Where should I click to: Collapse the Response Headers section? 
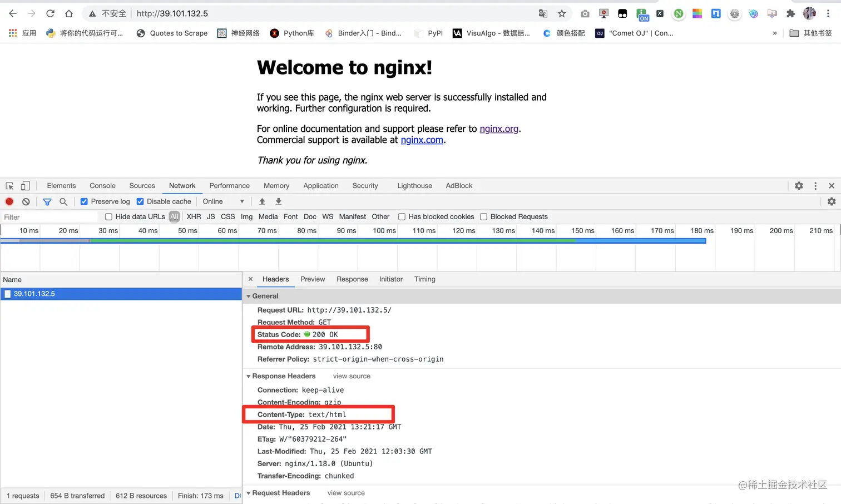click(249, 376)
